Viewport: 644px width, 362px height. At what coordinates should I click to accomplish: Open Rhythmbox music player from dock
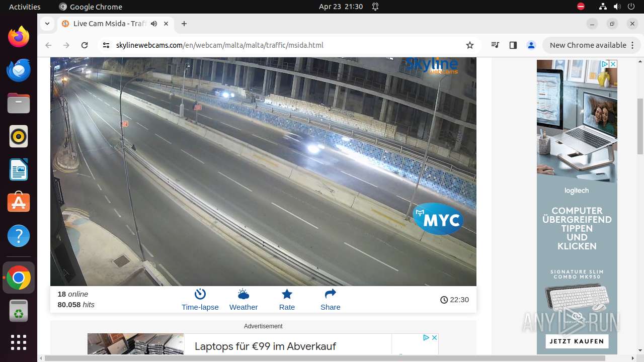[19, 136]
